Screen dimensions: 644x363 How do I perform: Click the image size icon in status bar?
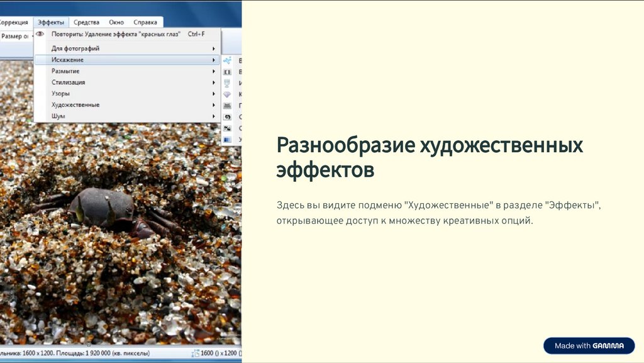195,354
